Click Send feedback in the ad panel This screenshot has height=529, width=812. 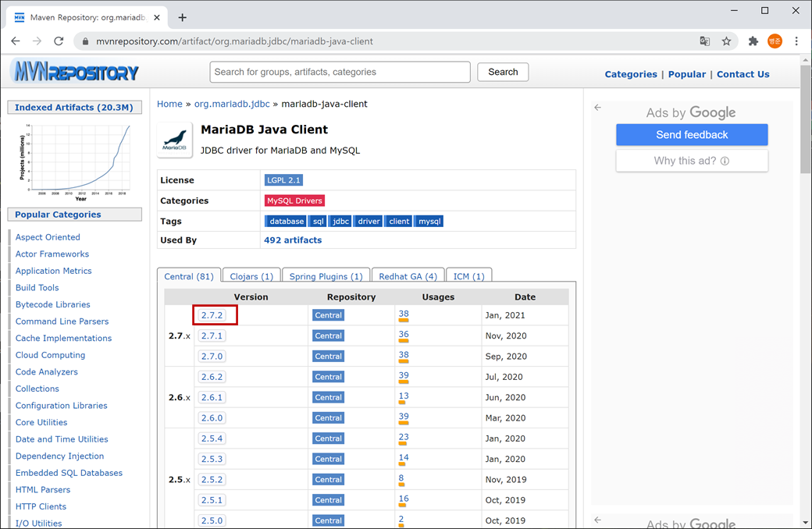692,134
